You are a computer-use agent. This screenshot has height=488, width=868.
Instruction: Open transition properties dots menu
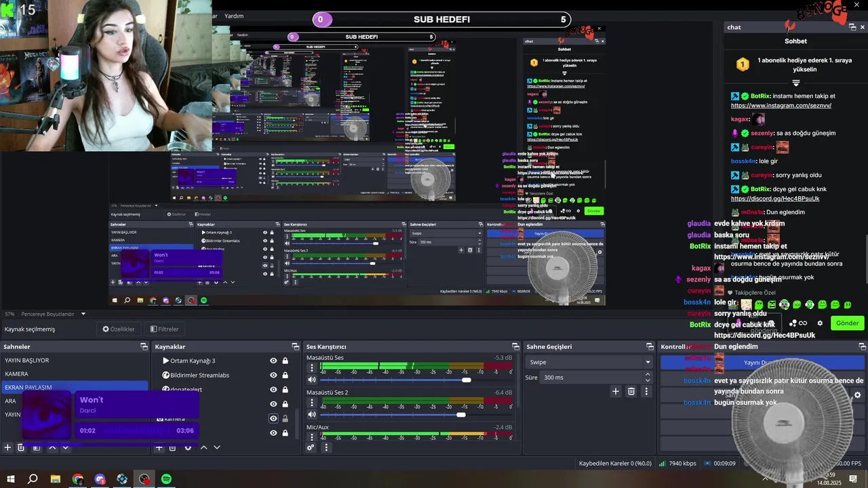tap(646, 391)
